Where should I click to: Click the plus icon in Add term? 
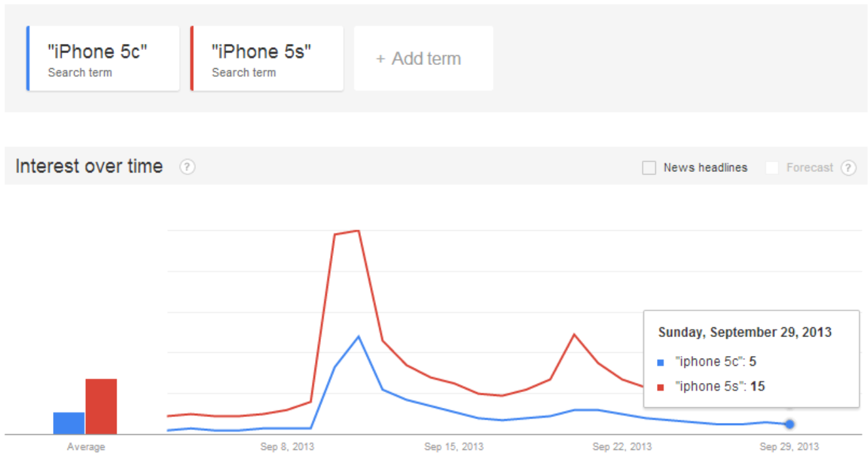pyautogui.click(x=381, y=59)
